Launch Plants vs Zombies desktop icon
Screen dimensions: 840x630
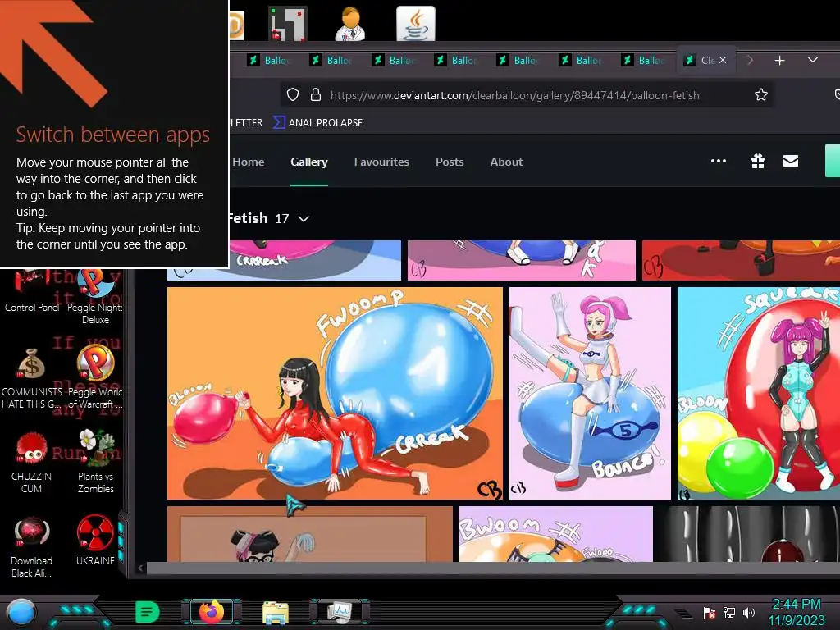tap(96, 462)
